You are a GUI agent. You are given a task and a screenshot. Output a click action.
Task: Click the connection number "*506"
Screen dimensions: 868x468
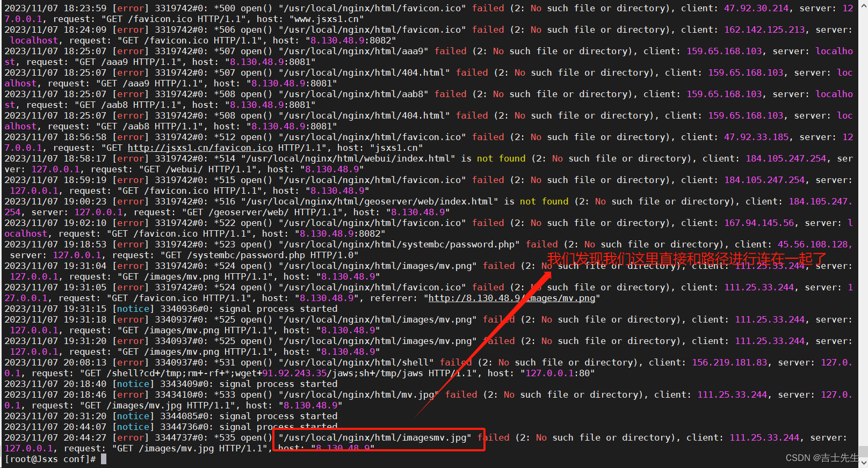[225, 30]
